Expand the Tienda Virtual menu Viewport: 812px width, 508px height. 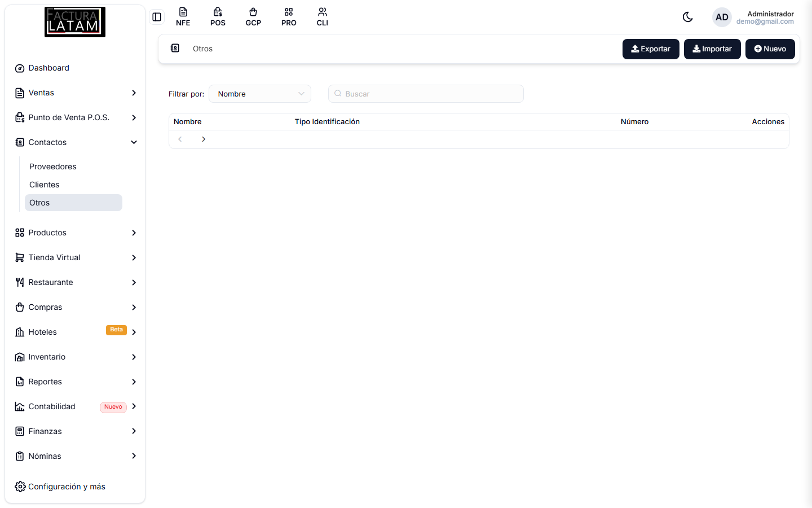pos(75,257)
